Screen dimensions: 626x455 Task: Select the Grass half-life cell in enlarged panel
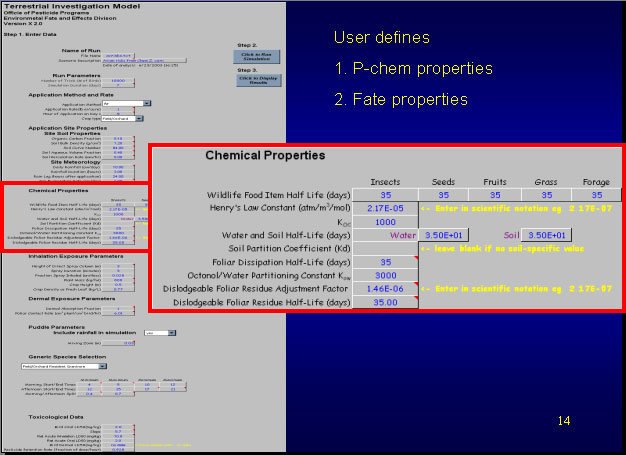click(x=547, y=195)
